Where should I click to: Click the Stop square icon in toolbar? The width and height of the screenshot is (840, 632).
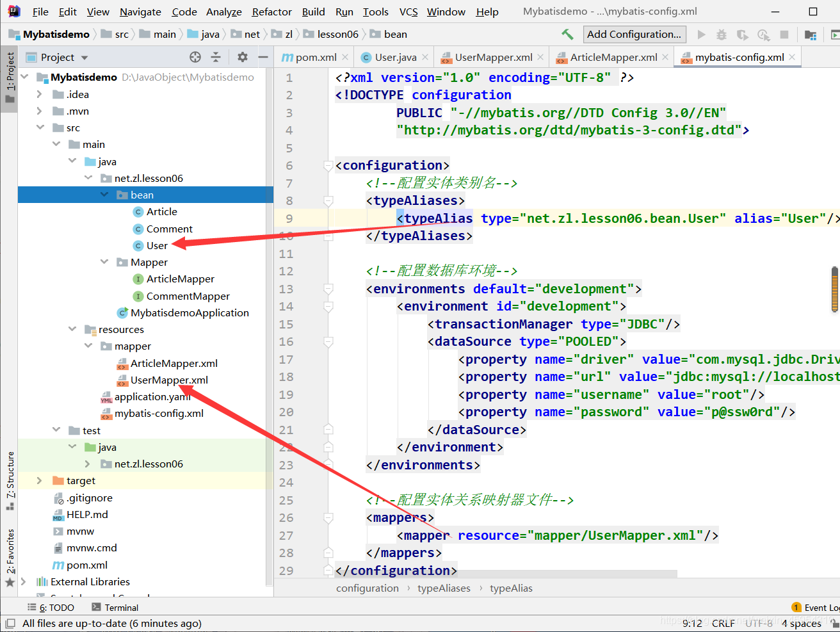pyautogui.click(x=784, y=35)
